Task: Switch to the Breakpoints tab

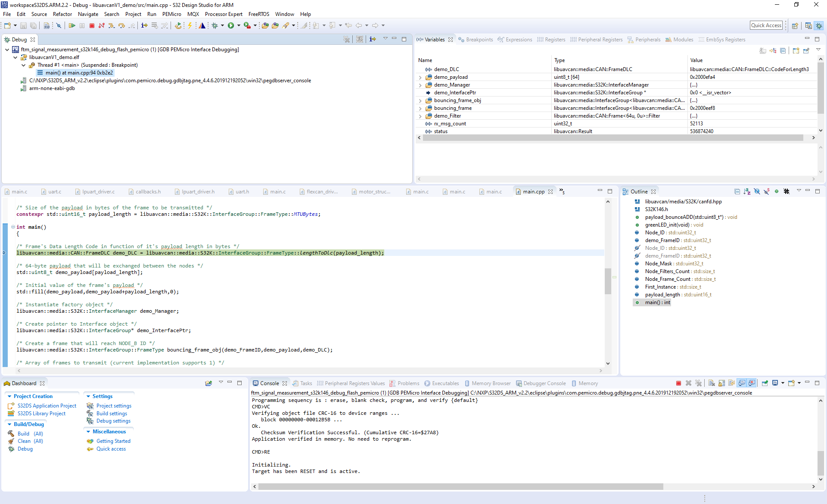Action: pyautogui.click(x=479, y=39)
